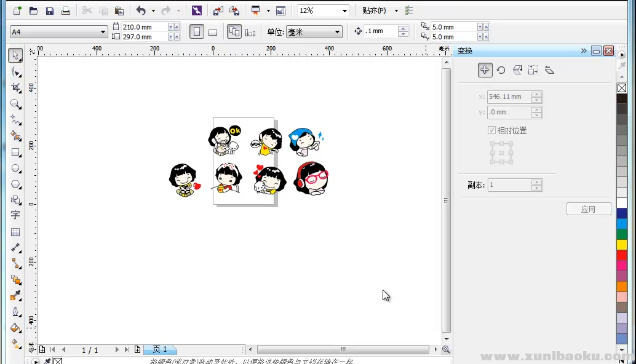Image resolution: width=636 pixels, height=364 pixels.
Task: Switch to the Rotate transformation icon
Action: pos(501,70)
